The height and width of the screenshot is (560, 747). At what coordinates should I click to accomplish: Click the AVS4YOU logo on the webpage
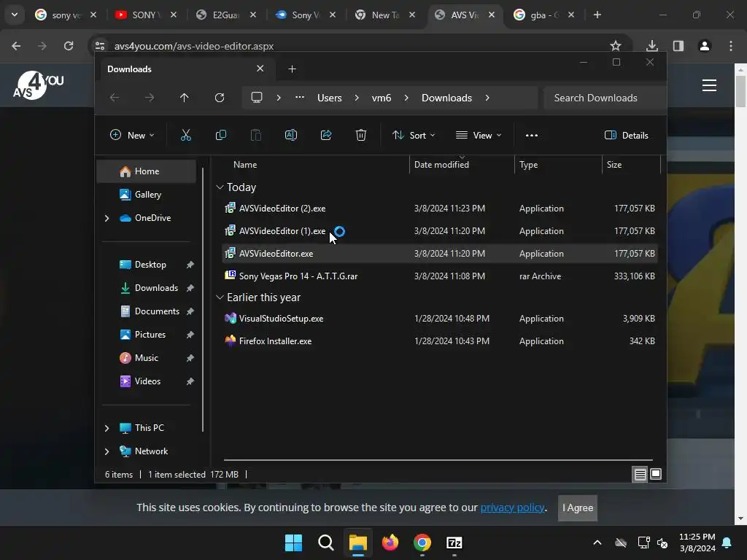pyautogui.click(x=38, y=85)
